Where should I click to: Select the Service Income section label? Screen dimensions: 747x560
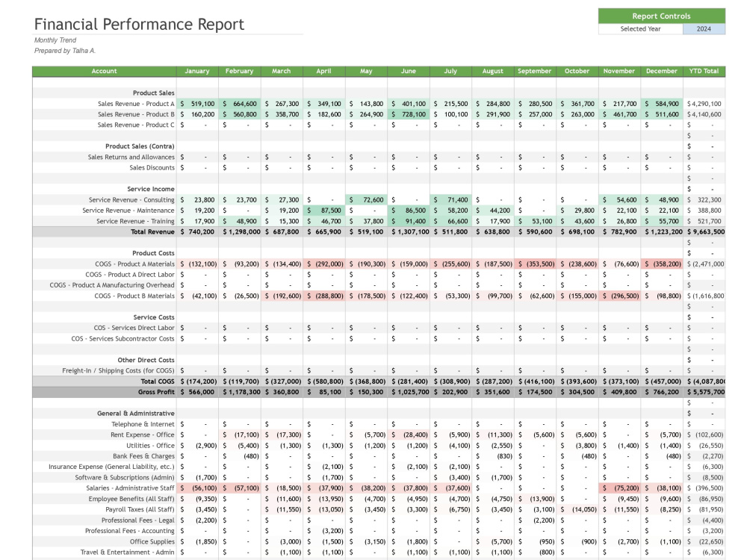(151, 189)
